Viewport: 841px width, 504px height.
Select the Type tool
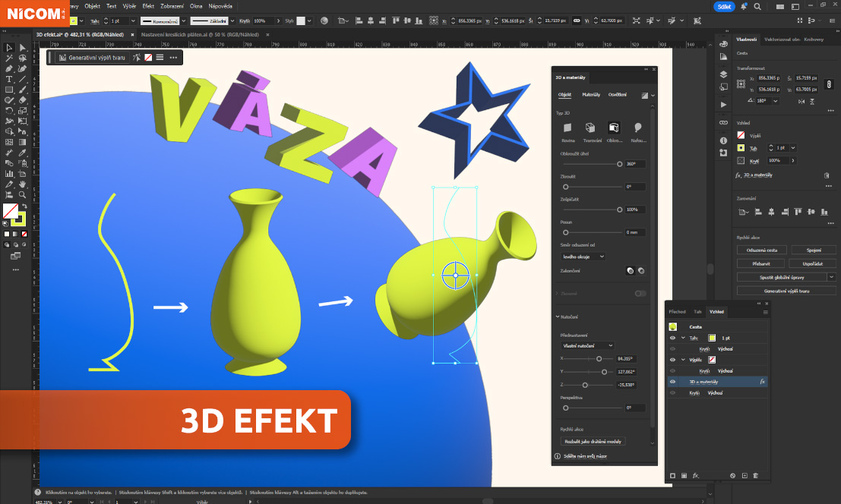click(x=9, y=79)
